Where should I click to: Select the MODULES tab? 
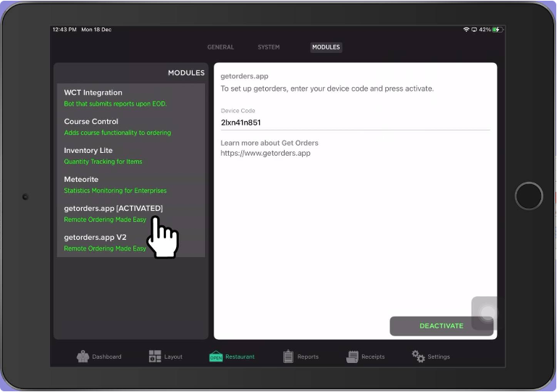pyautogui.click(x=326, y=47)
